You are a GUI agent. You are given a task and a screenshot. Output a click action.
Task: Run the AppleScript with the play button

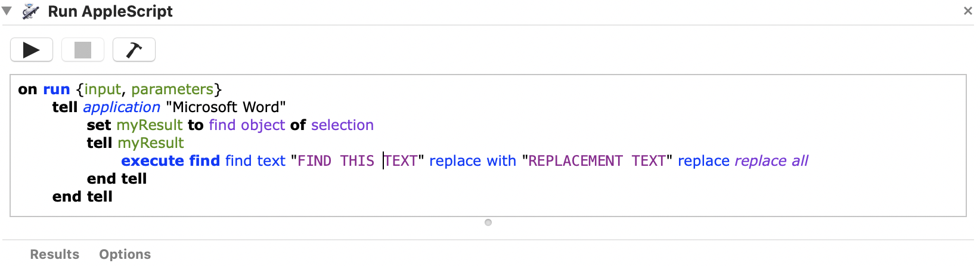click(x=32, y=50)
